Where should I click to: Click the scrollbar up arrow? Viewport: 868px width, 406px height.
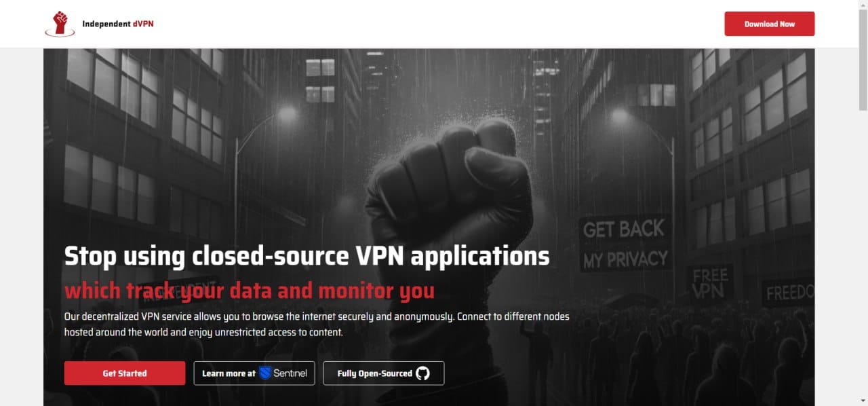pyautogui.click(x=863, y=5)
